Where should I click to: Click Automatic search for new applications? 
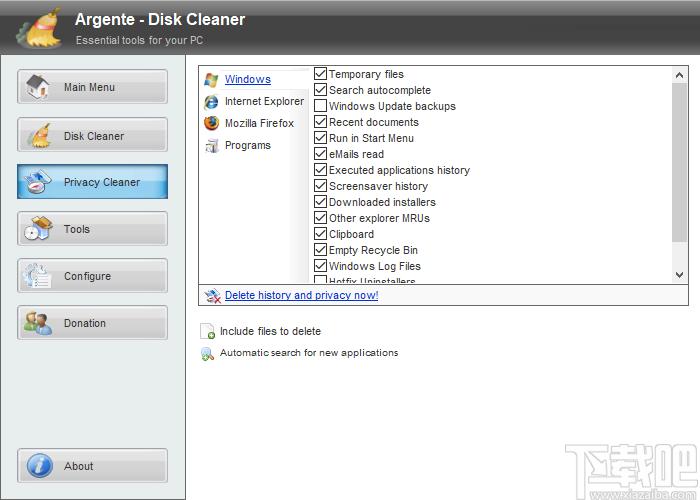pos(309,353)
